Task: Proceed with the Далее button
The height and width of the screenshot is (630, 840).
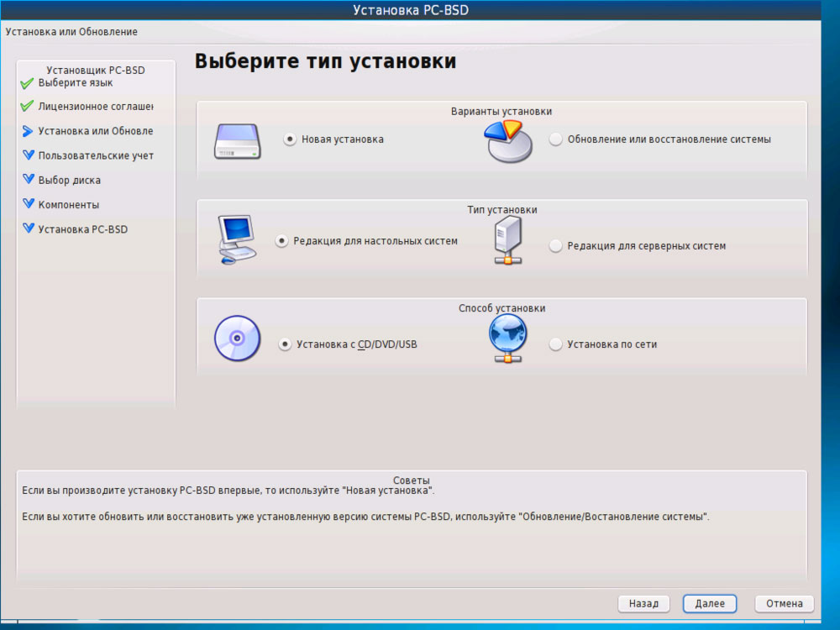Action: point(710,604)
